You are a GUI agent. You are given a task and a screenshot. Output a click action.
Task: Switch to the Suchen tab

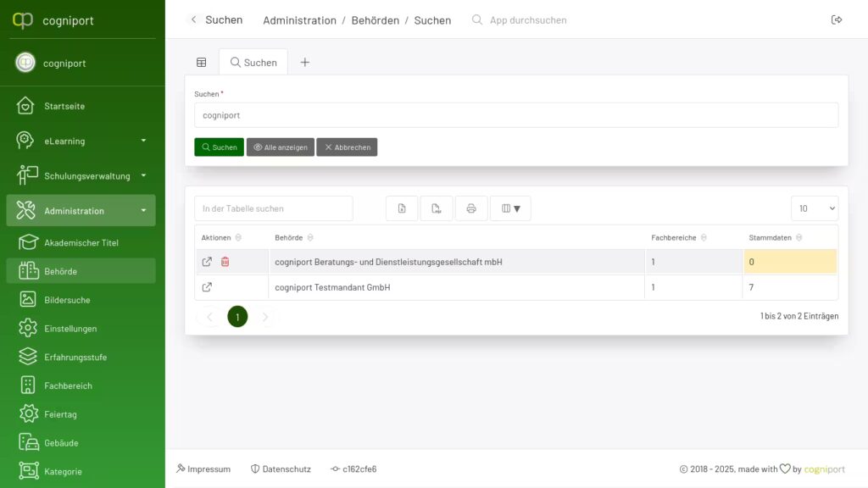point(253,62)
